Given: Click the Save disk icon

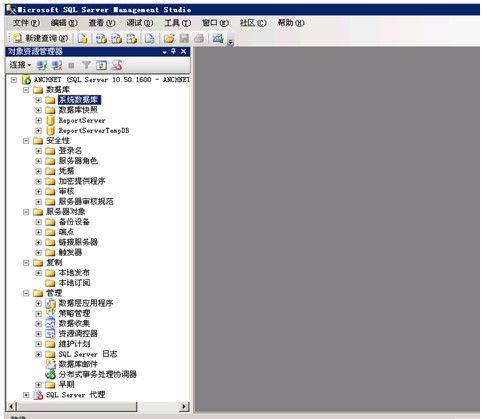Looking at the screenshot, I should coord(184,39).
